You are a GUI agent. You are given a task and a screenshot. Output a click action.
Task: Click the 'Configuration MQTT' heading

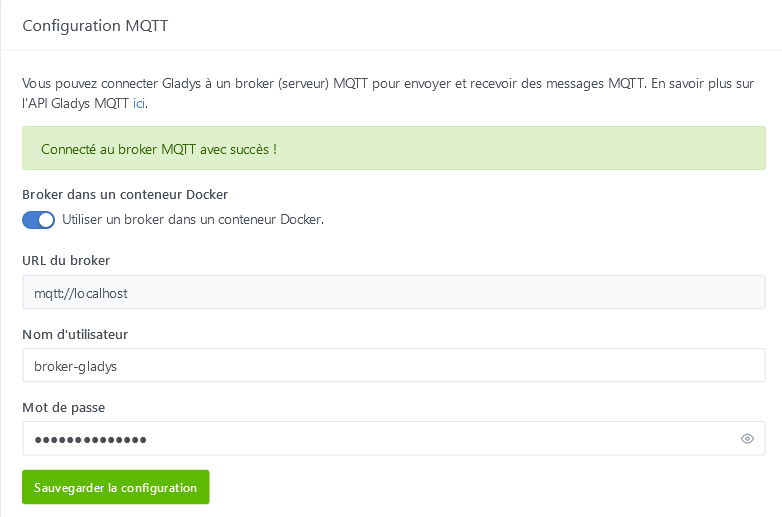click(x=95, y=26)
